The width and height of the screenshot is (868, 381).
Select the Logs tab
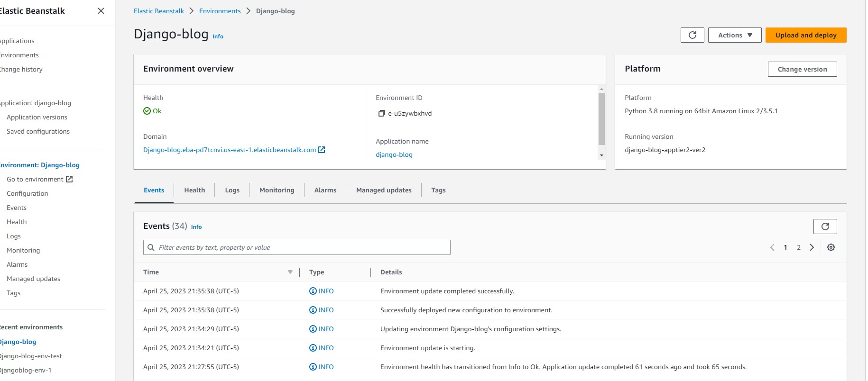point(232,190)
